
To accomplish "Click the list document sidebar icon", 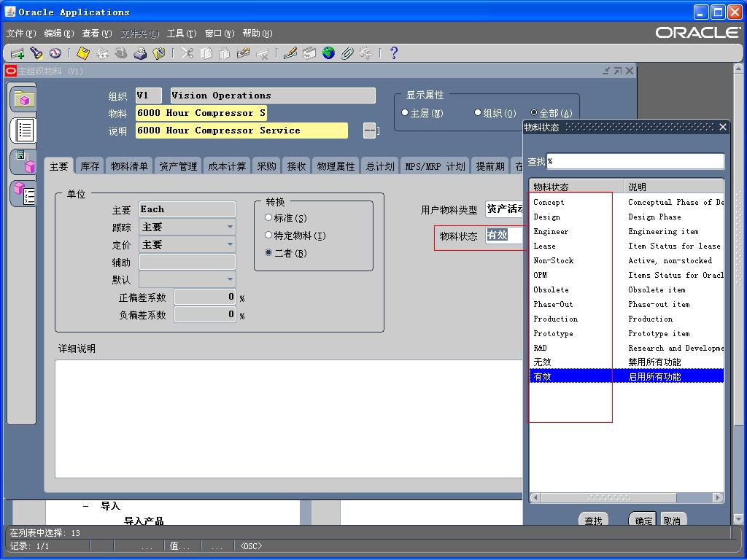I will 23,130.
